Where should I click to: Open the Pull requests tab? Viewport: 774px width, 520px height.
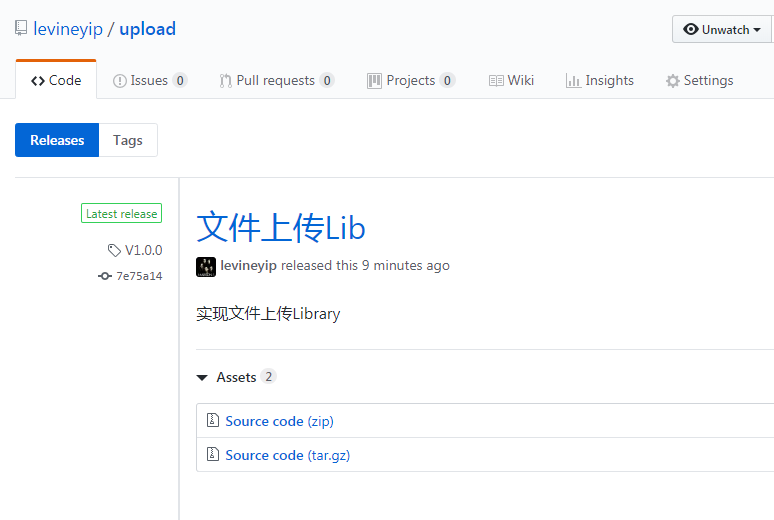coord(276,80)
